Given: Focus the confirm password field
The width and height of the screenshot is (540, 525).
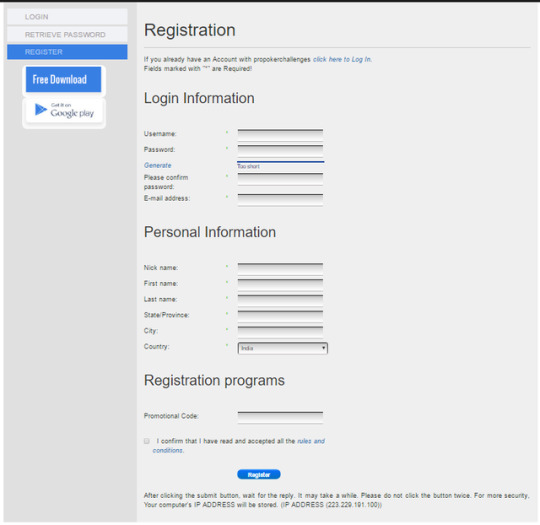Looking at the screenshot, I should (280, 179).
